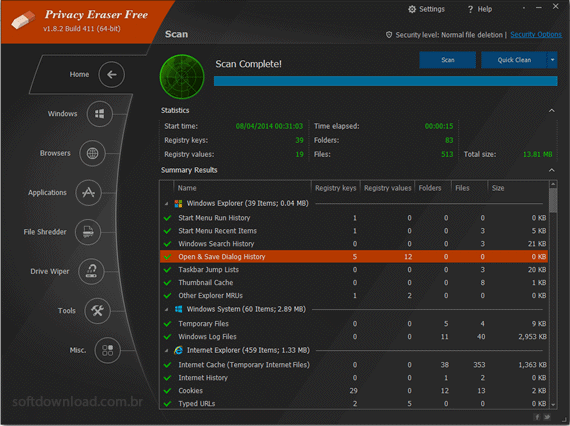Image resolution: width=570 pixels, height=426 pixels.
Task: Uncheck Internet Cache (Temporary Internet Files)
Action: tap(168, 365)
